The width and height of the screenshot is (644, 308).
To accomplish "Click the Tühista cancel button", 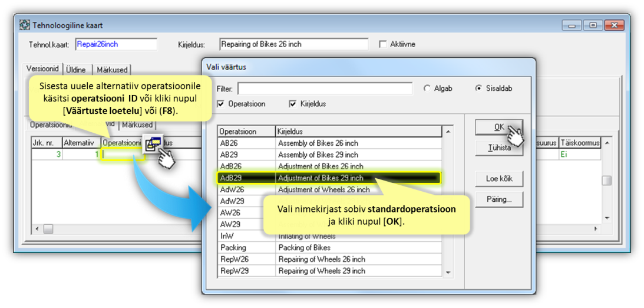I will (499, 148).
